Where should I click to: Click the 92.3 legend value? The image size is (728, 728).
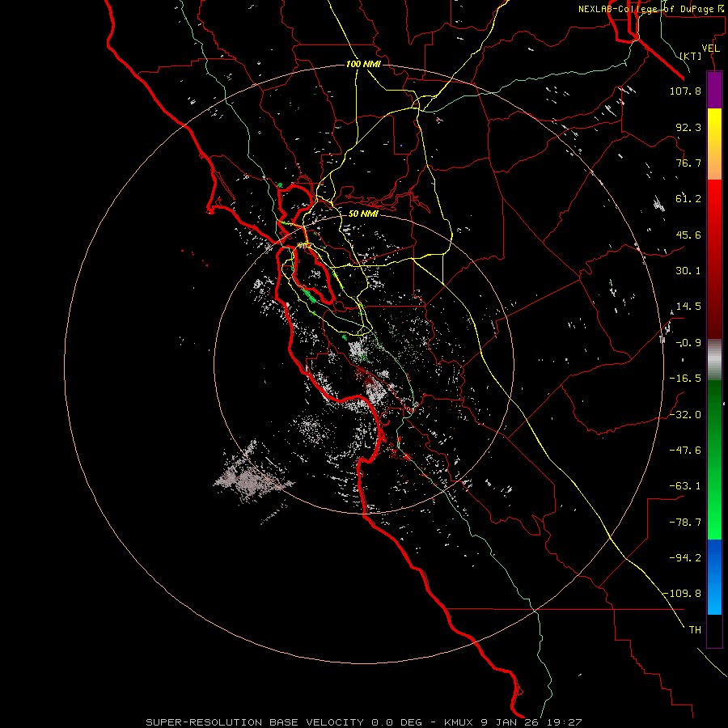688,127
